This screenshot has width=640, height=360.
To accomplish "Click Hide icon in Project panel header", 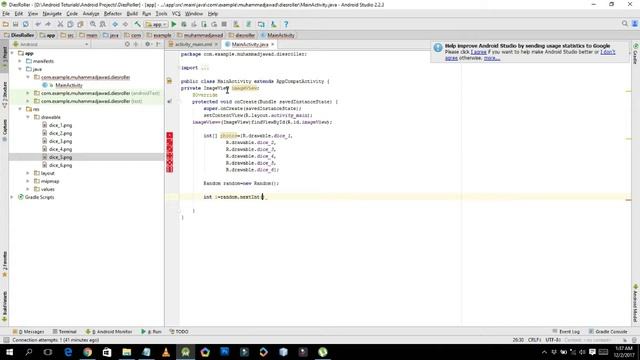I will pos(158,44).
